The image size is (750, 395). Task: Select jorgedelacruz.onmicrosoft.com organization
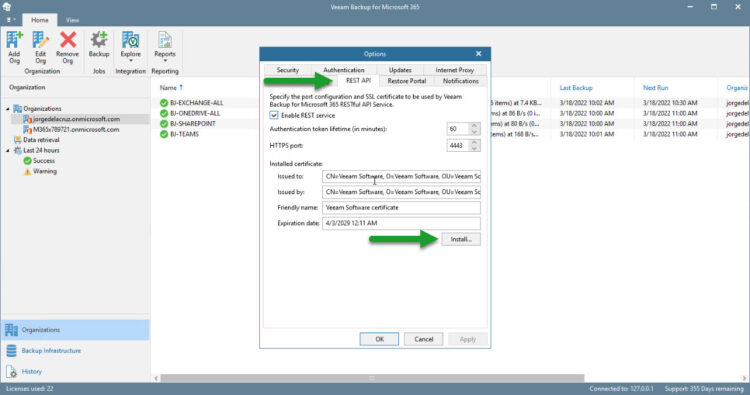pyautogui.click(x=76, y=119)
